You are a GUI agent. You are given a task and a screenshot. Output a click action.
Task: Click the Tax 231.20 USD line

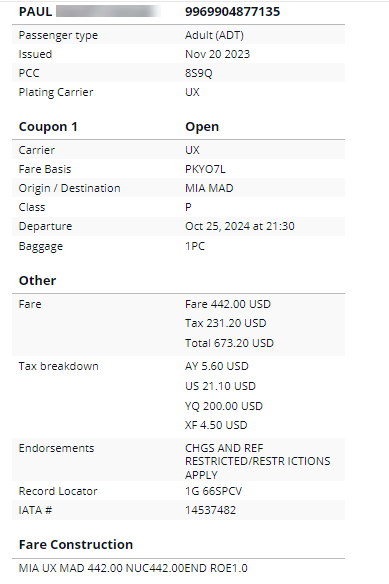tap(225, 323)
